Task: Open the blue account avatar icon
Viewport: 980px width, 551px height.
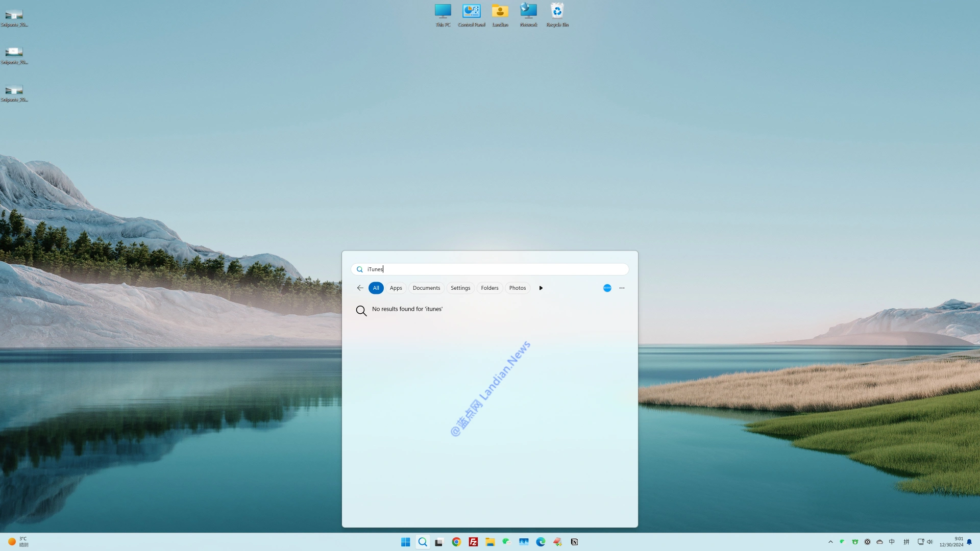Action: tap(607, 288)
